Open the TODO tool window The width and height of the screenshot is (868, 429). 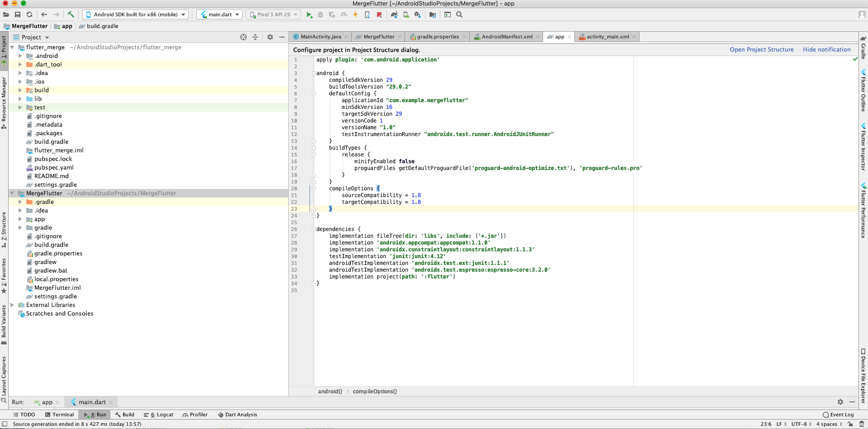(24, 415)
